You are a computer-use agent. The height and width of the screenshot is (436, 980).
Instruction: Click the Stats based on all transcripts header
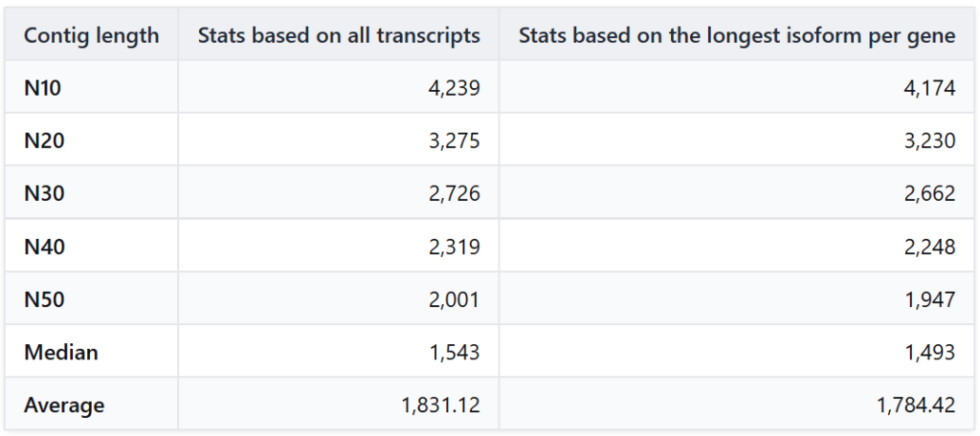click(339, 36)
